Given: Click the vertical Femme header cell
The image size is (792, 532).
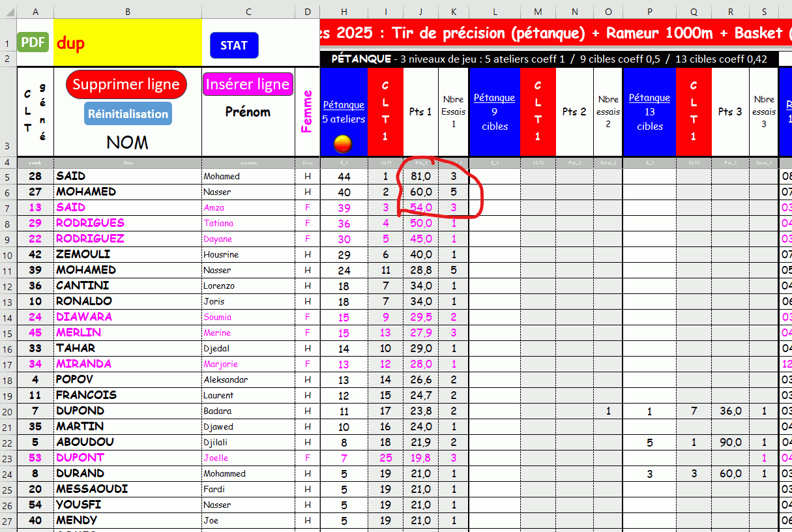Looking at the screenshot, I should pyautogui.click(x=307, y=111).
